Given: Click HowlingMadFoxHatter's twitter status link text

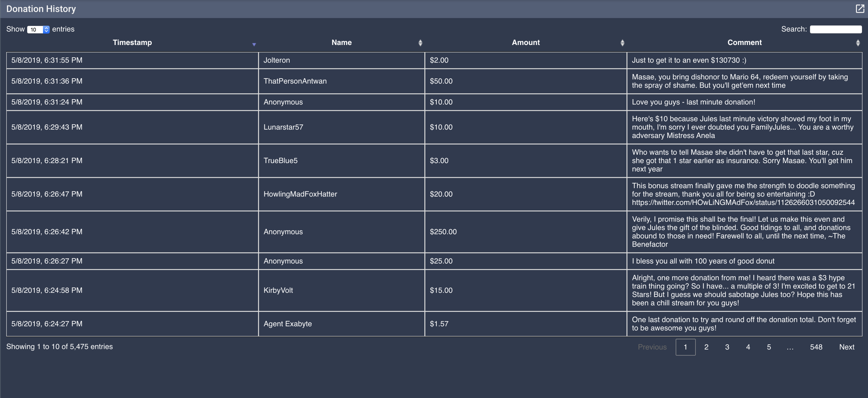Looking at the screenshot, I should point(743,202).
